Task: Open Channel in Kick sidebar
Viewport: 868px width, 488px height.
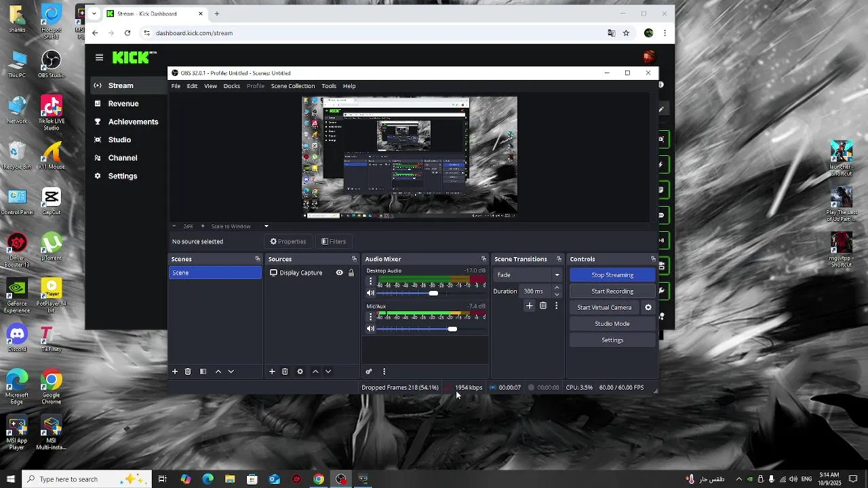Action: 123,158
